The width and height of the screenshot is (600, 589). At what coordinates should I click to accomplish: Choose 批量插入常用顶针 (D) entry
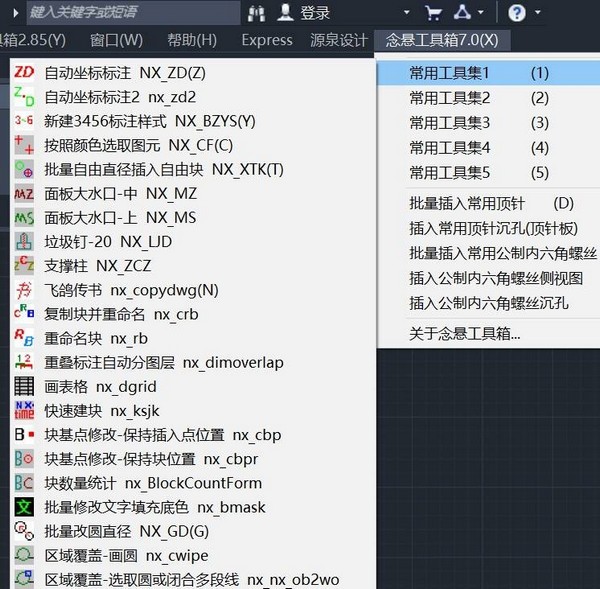tap(491, 204)
